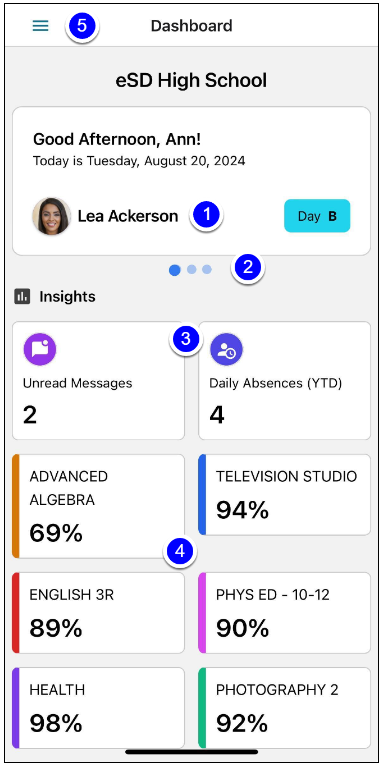381x765 pixels.
Task: Open the ADVANCED ALGEBRA grade card
Action: 99,506
